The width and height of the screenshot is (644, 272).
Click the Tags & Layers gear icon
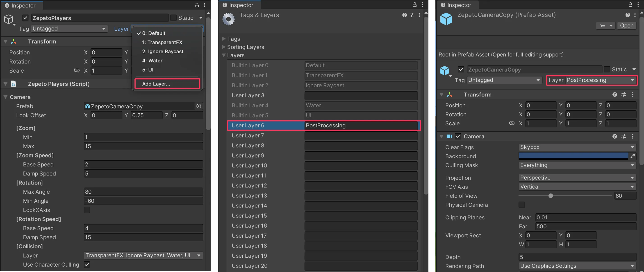228,19
